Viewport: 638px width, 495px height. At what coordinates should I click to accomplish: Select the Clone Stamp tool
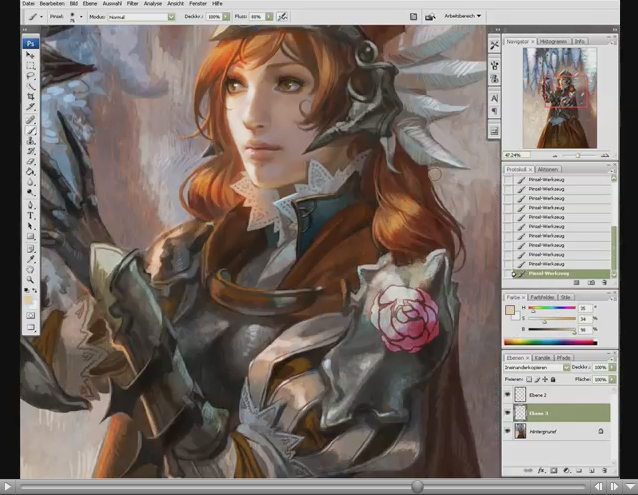(x=30, y=141)
